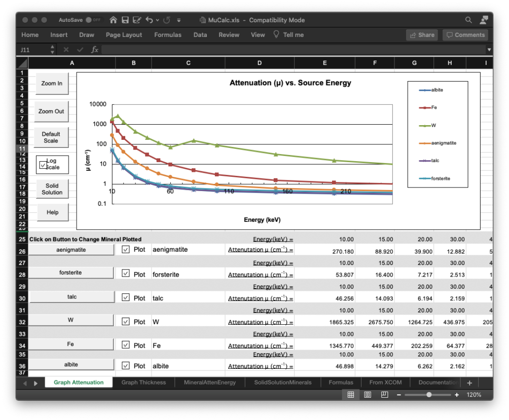Uncheck the Plot checkbox for W
Image resolution: width=509 pixels, height=420 pixels.
(126, 321)
